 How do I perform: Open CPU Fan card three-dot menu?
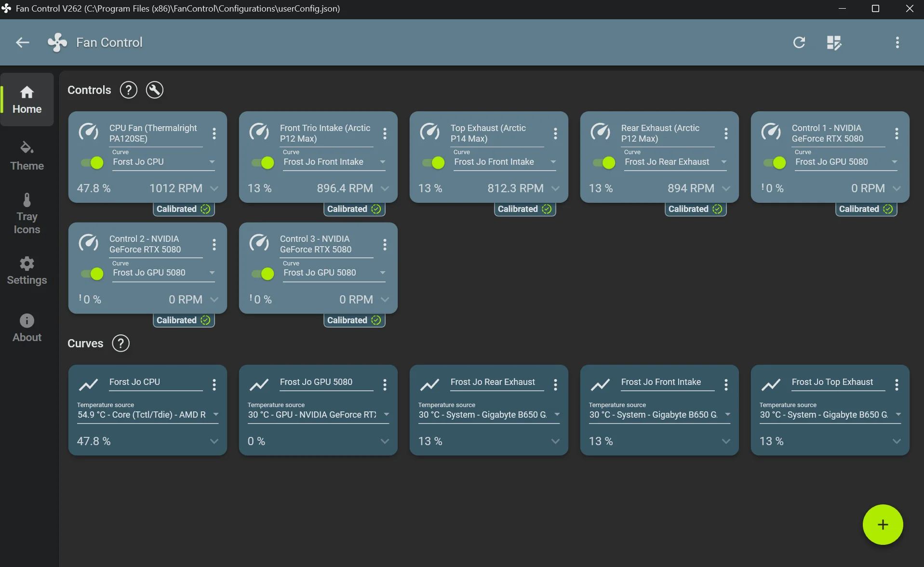[x=214, y=133]
